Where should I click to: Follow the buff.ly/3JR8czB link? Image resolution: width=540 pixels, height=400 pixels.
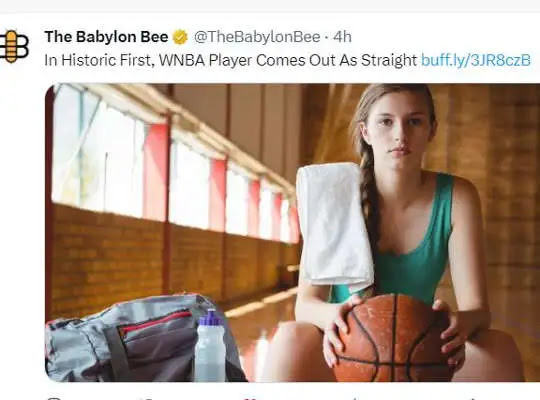[476, 60]
